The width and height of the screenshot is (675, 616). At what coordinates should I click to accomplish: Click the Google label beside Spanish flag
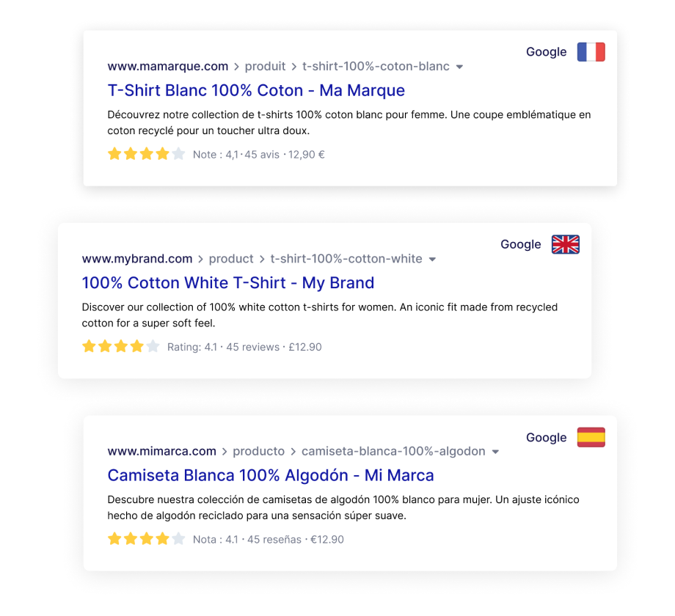tap(547, 438)
